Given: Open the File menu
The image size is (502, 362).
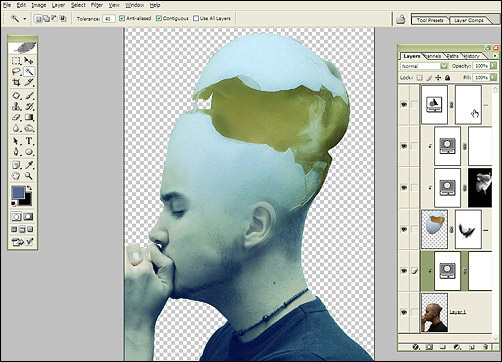Looking at the screenshot, I should click(7, 5).
